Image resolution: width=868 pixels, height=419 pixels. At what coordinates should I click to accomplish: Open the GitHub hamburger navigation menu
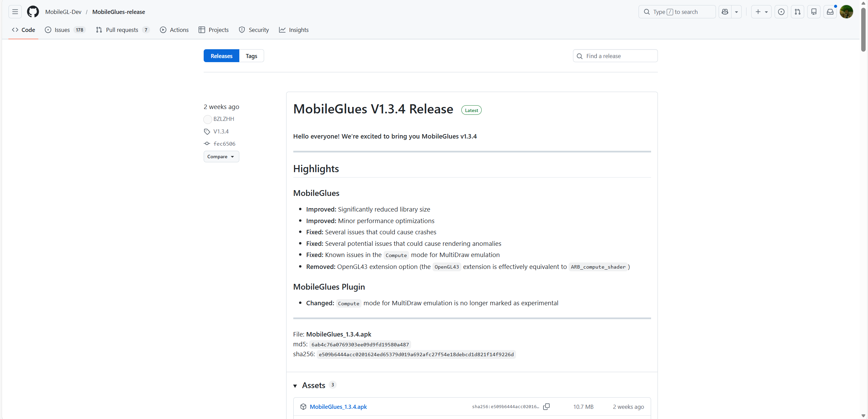pos(15,12)
